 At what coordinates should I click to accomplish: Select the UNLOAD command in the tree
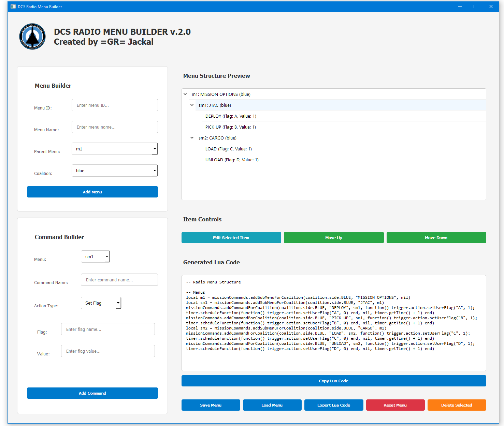(x=232, y=160)
